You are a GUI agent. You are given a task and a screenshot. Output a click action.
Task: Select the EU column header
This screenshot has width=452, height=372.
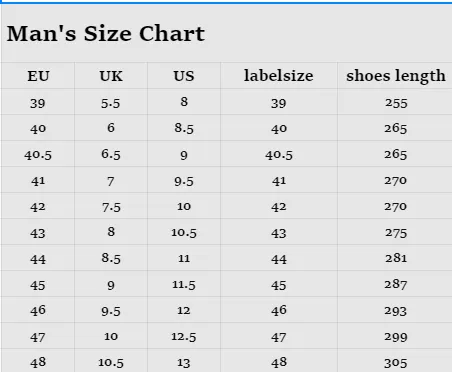[x=38, y=76]
